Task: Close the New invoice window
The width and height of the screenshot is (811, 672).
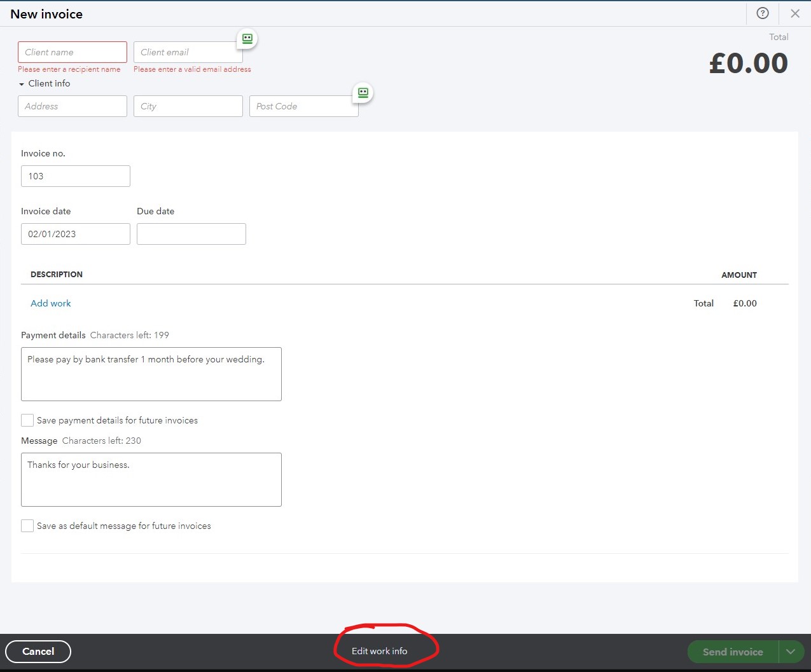Action: [794, 13]
